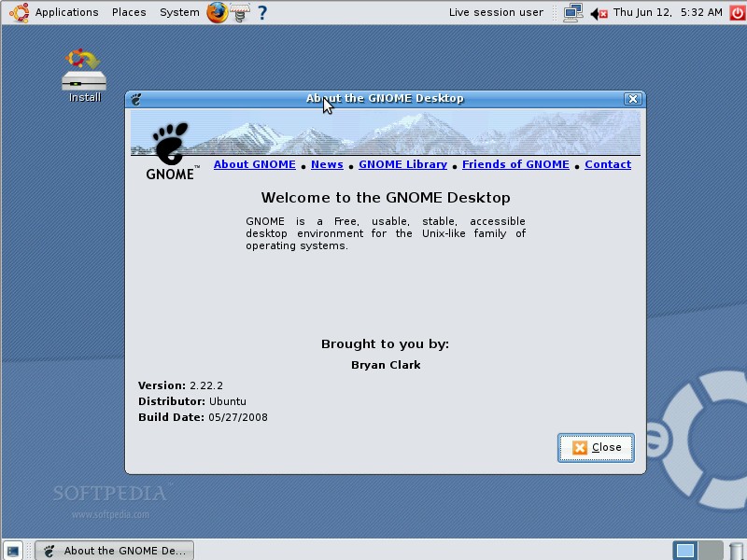Launch the Install icon on the desktop

pyautogui.click(x=83, y=73)
